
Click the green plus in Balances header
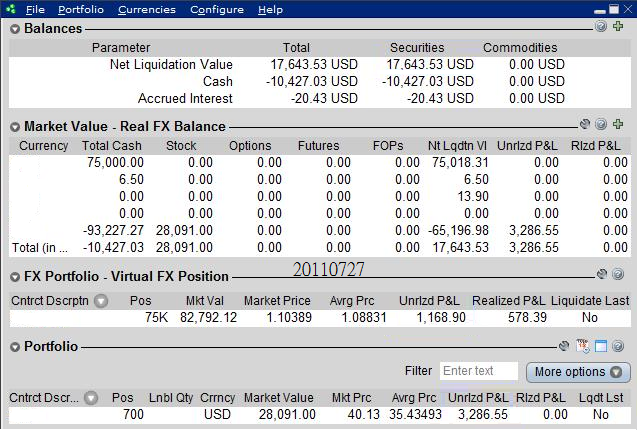point(618,26)
